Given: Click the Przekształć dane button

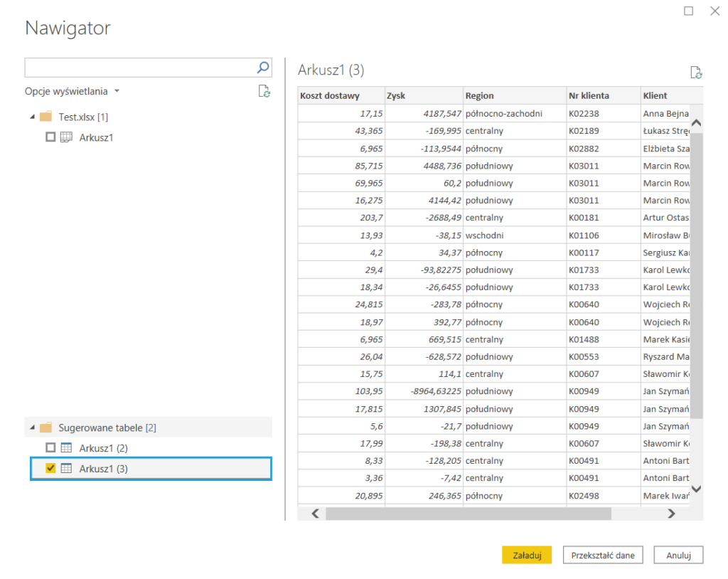Looking at the screenshot, I should (602, 555).
